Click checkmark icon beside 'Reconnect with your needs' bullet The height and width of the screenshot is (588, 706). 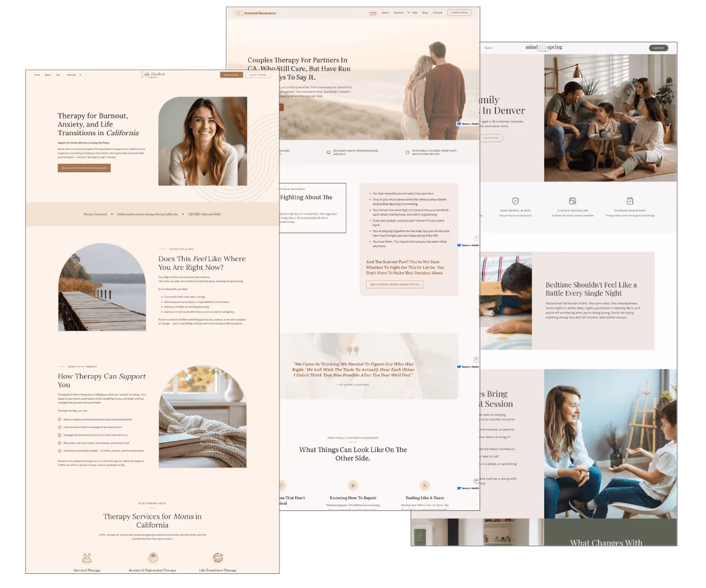click(59, 442)
